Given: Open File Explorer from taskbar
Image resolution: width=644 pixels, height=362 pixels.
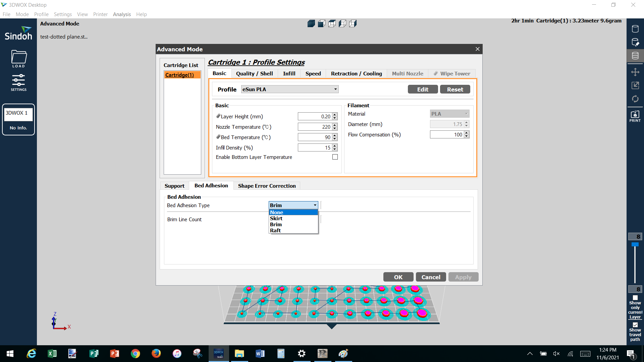Looking at the screenshot, I should [x=239, y=354].
